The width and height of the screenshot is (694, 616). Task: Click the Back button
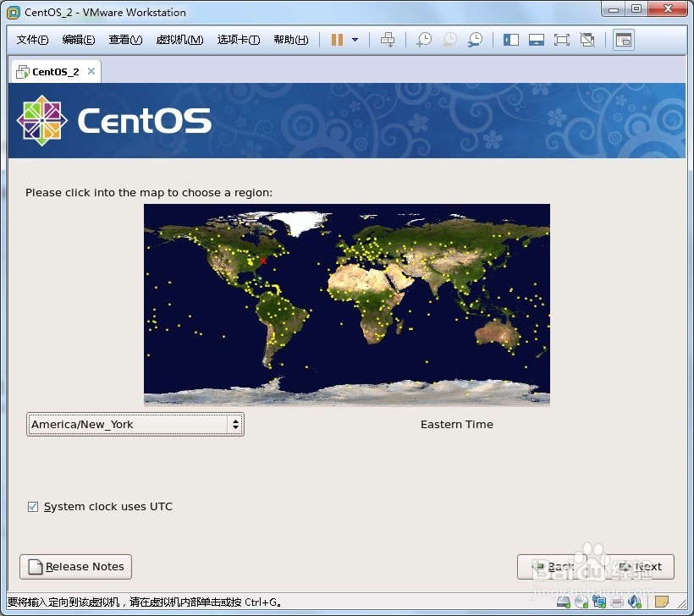coord(552,567)
